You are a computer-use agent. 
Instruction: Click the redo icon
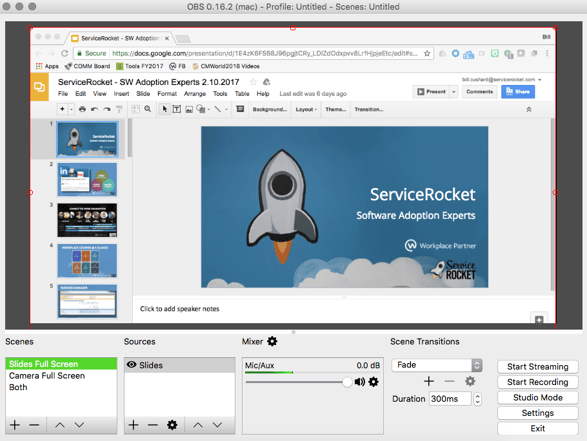pos(107,109)
